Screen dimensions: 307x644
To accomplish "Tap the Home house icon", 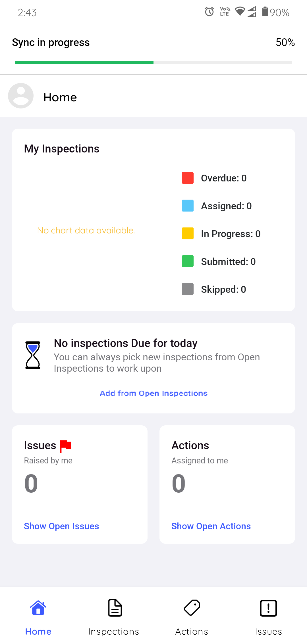I will pos(38,608).
